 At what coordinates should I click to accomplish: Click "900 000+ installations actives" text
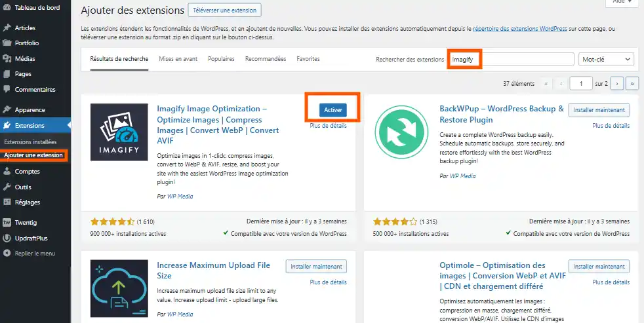point(128,233)
